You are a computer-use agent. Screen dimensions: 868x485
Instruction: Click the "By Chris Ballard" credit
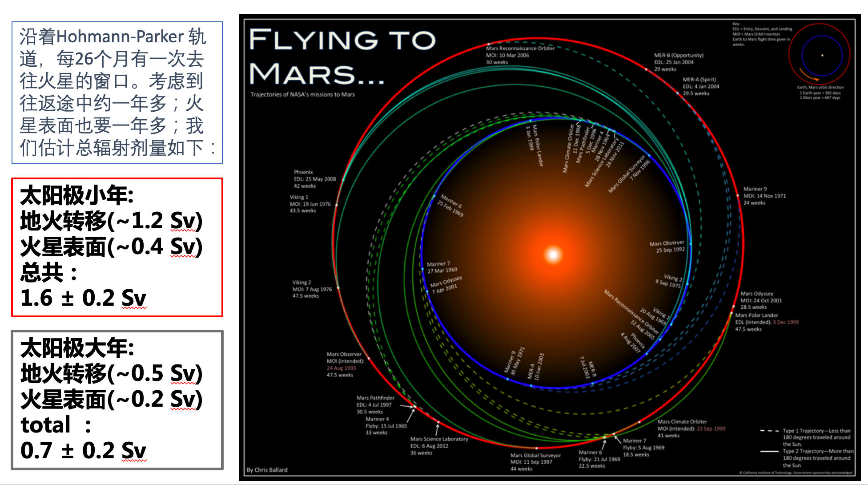[x=267, y=470]
